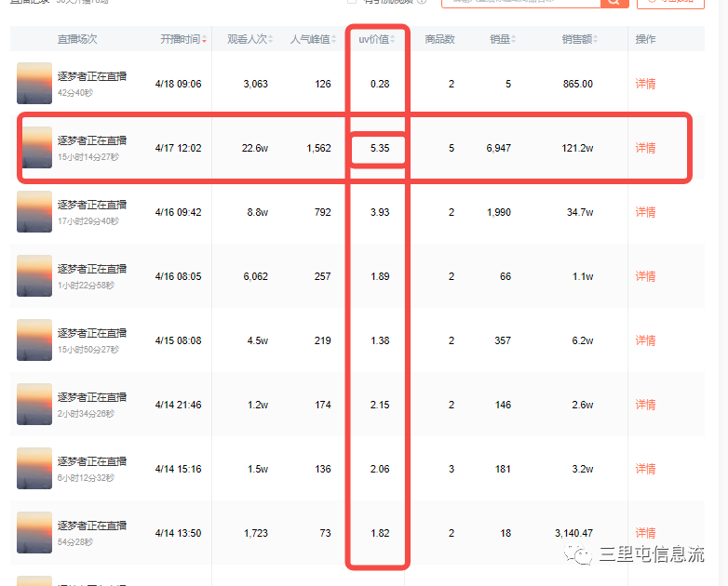Viewport: 728px width, 586px height.
Task: Select livestream title in the 4/16 09:42 row
Action: [x=92, y=205]
